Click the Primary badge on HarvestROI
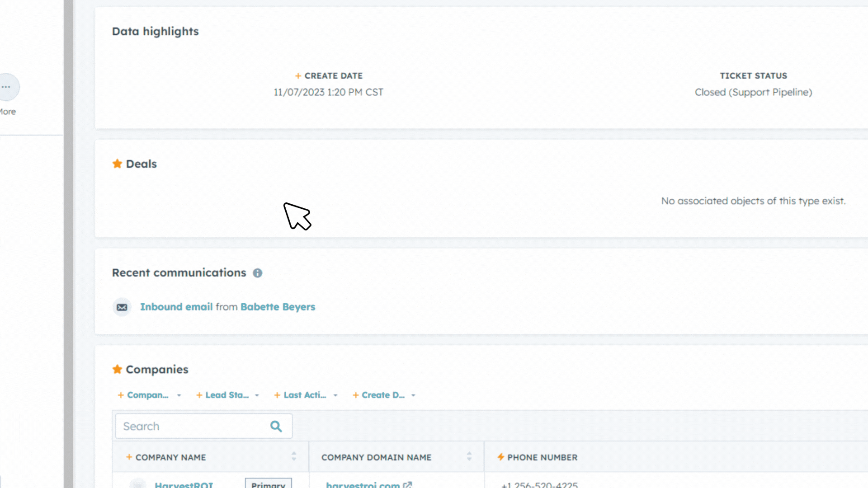This screenshot has height=488, width=868. point(268,484)
